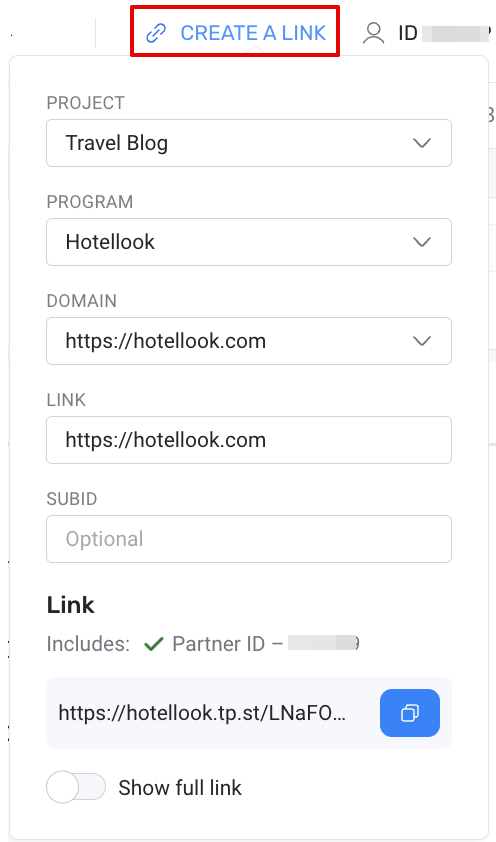The width and height of the screenshot is (496, 842).
Task: Click the 'Show full link' label text
Action: pyautogui.click(x=180, y=788)
